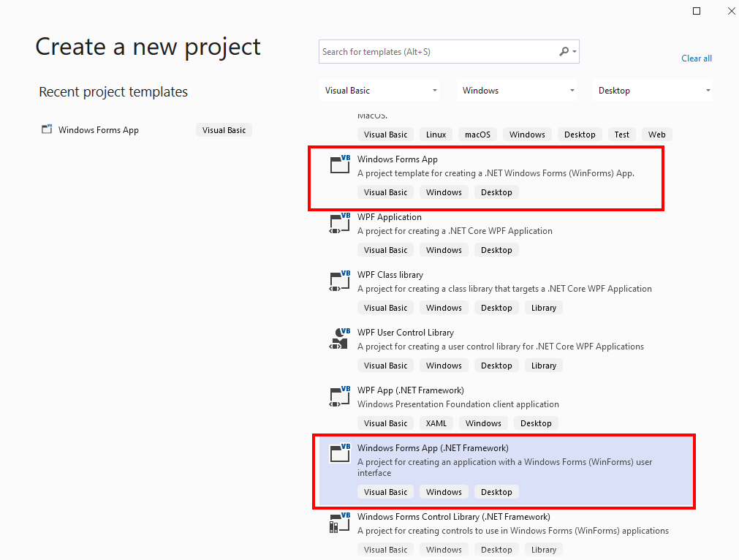Viewport: 739px width, 560px height.
Task: Click Visual Basic tag under WPF Class library
Action: click(385, 308)
